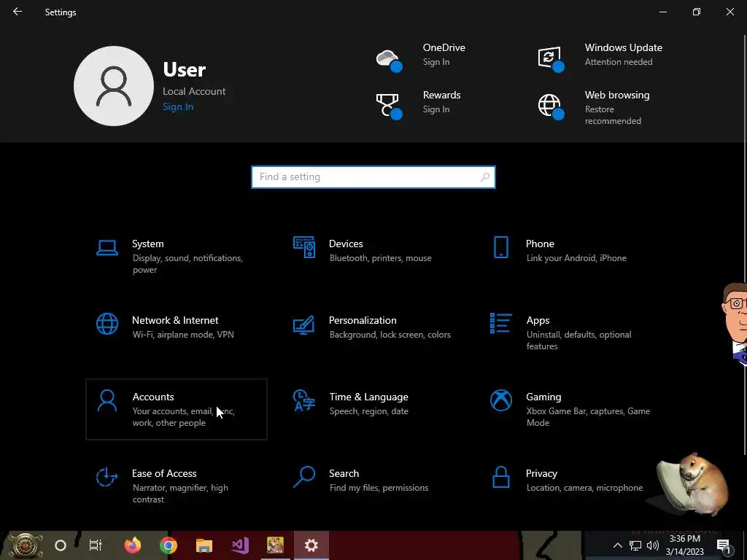The width and height of the screenshot is (747, 560).
Task: Open Task View on the taskbar
Action: click(96, 545)
